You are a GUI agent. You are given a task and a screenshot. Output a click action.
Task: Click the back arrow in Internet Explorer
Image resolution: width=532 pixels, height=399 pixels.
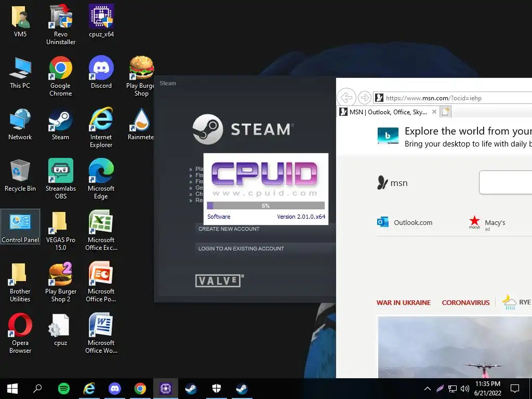[x=346, y=98]
